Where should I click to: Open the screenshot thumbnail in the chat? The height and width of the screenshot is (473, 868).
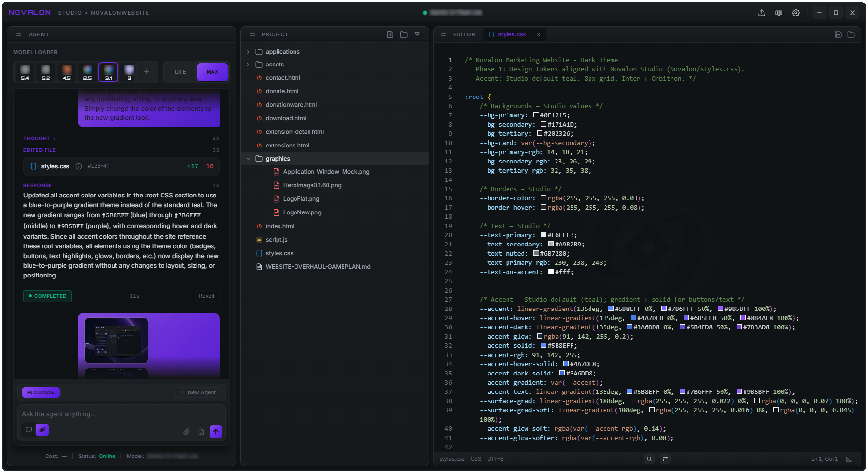click(x=116, y=341)
